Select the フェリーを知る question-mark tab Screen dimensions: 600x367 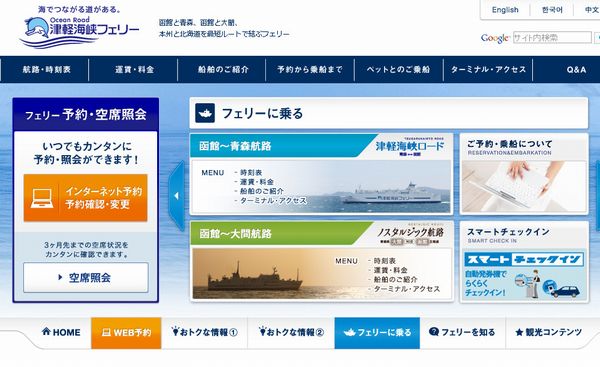(x=462, y=332)
